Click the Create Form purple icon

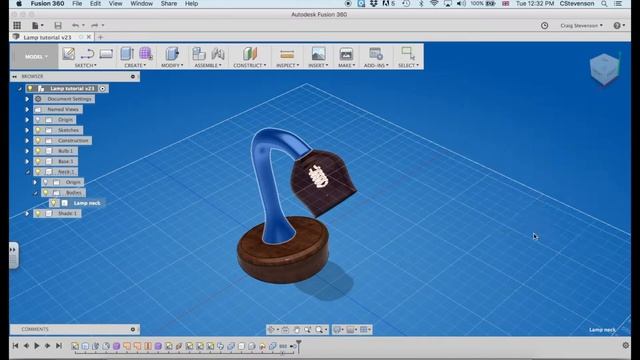tap(146, 53)
